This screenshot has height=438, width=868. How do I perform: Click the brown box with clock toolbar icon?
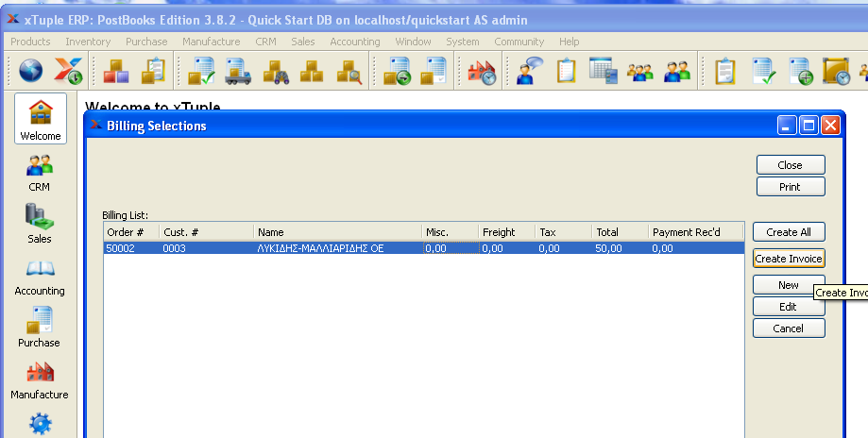point(836,71)
